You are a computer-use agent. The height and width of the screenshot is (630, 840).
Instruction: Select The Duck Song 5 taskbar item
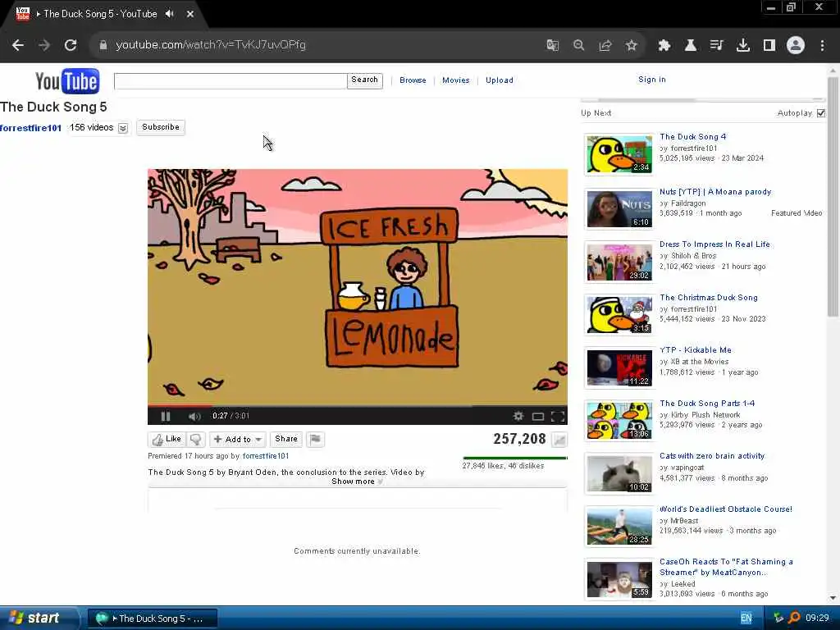[x=152, y=619]
